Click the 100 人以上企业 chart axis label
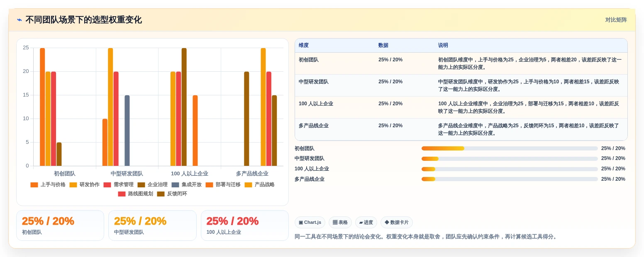This screenshot has height=257, width=644. (x=190, y=174)
